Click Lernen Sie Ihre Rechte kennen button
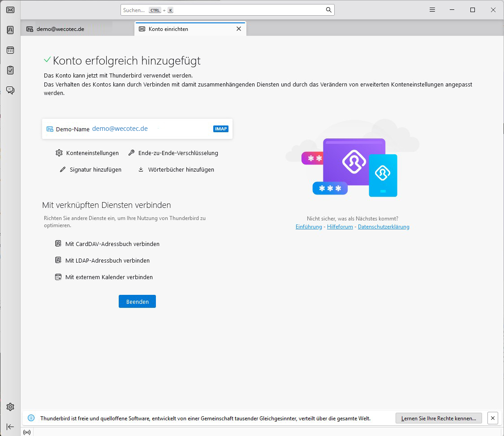The image size is (504, 436). point(439,418)
